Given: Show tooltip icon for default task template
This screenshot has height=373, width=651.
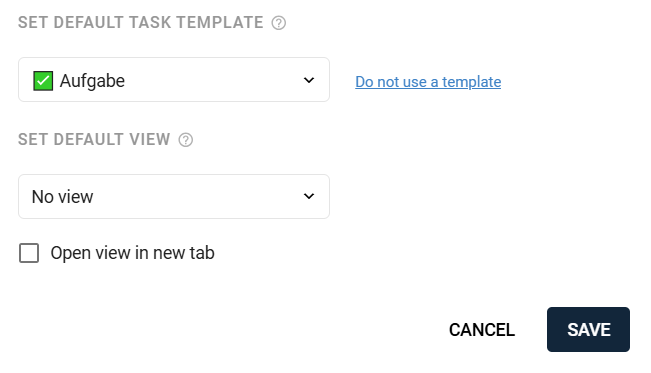Looking at the screenshot, I should click(x=279, y=23).
